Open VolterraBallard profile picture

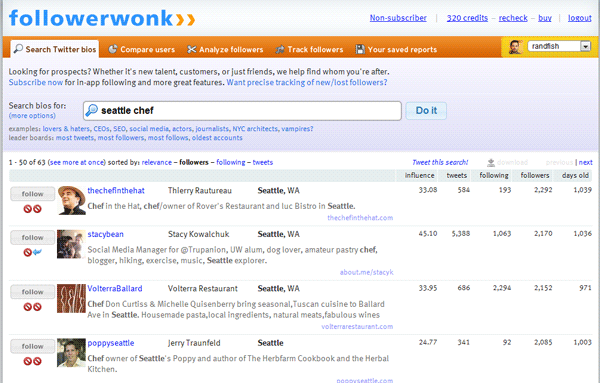(x=71, y=298)
